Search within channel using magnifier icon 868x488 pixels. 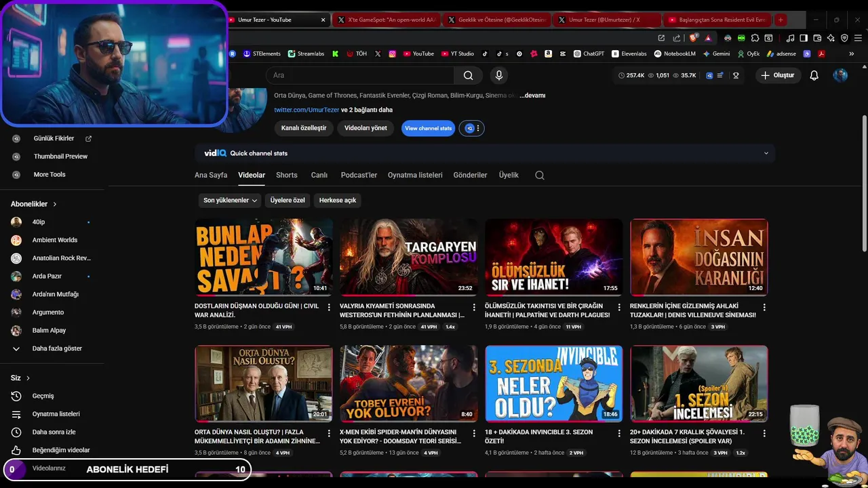pos(540,175)
